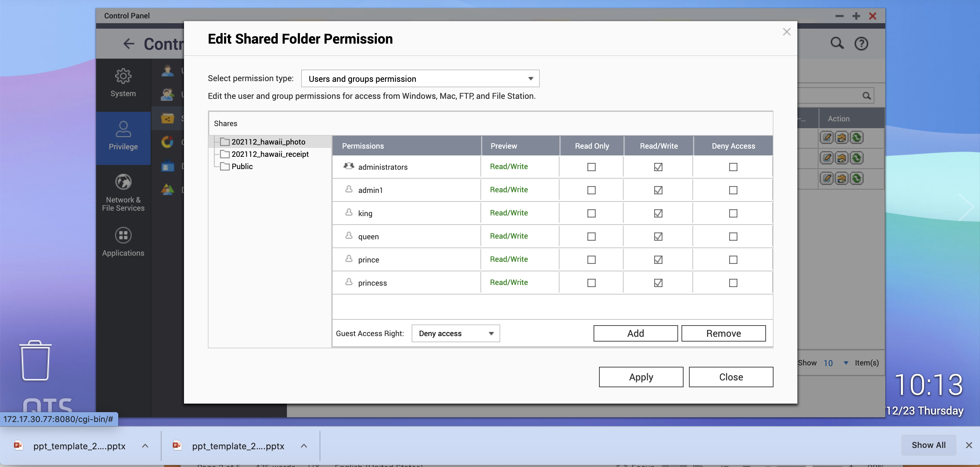Screen dimensions: 980x467
Task: Check Read Only for queen
Action: (x=591, y=237)
